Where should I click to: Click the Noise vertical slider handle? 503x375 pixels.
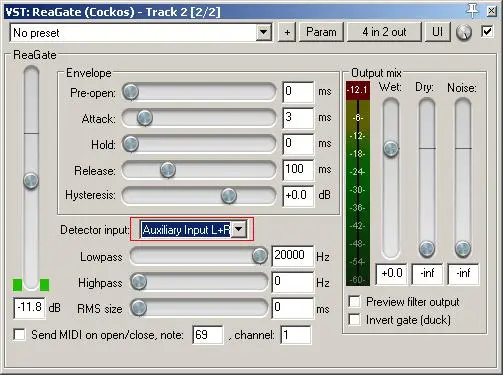[x=463, y=248]
